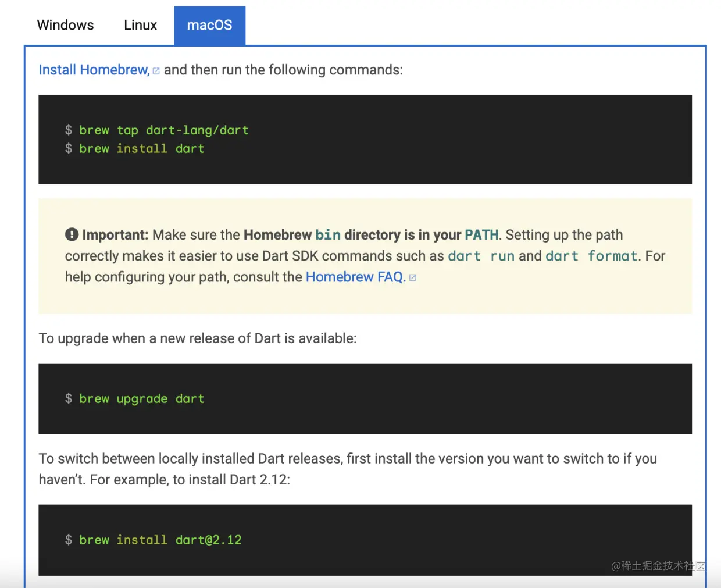The image size is (721, 588).
Task: Click the 稀土掘金技术社区 watermark
Action: (x=658, y=566)
